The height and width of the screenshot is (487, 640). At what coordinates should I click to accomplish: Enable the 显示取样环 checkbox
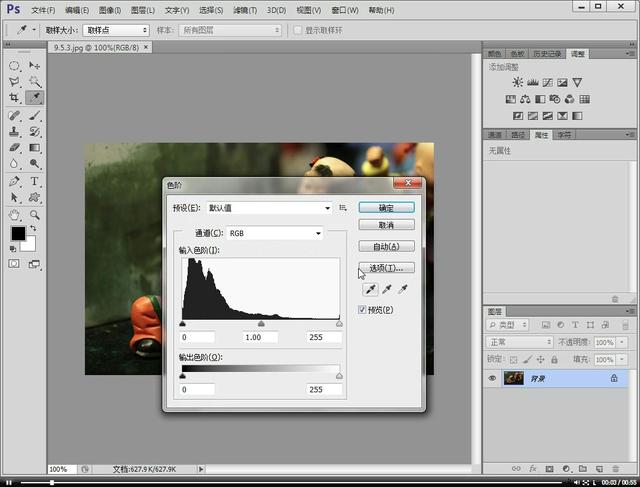[x=298, y=30]
